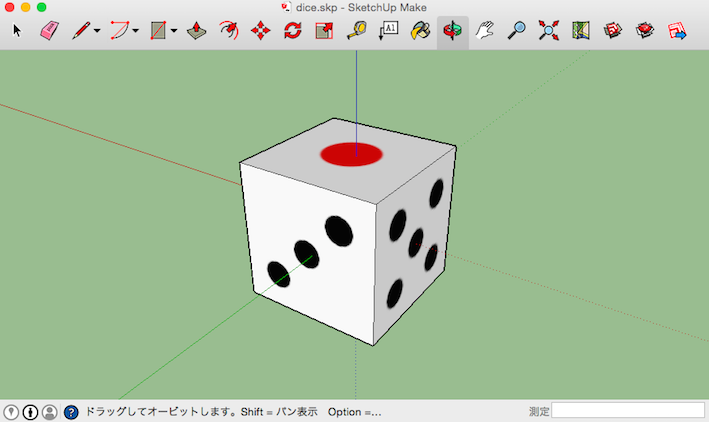Viewport: 709px width, 422px height.
Task: Open the 3D Warehouse icon
Action: coord(613,31)
